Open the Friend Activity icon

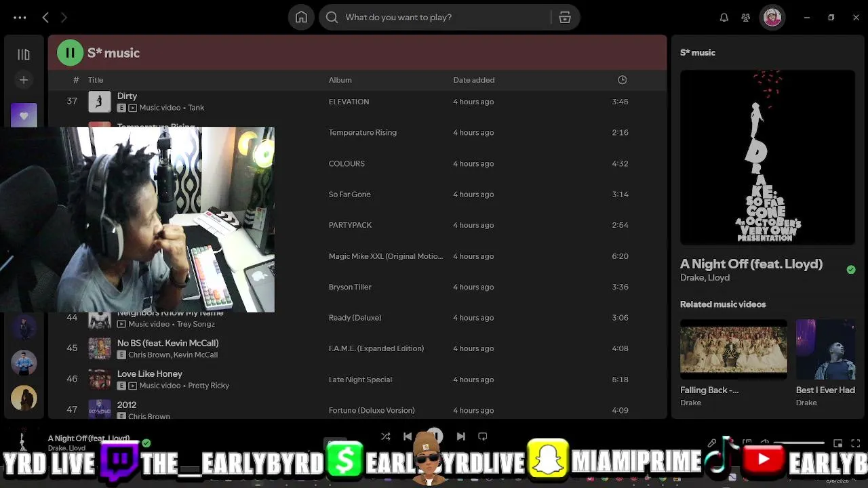(746, 18)
